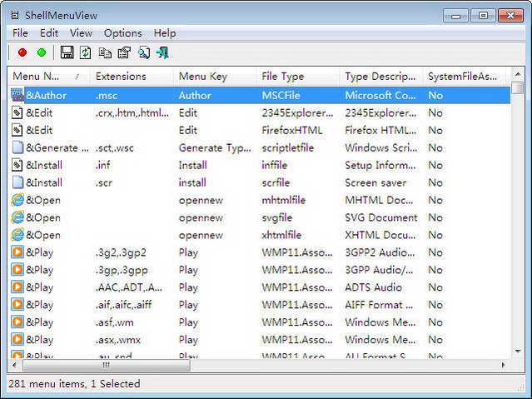Open the Edit menu

[x=49, y=33]
